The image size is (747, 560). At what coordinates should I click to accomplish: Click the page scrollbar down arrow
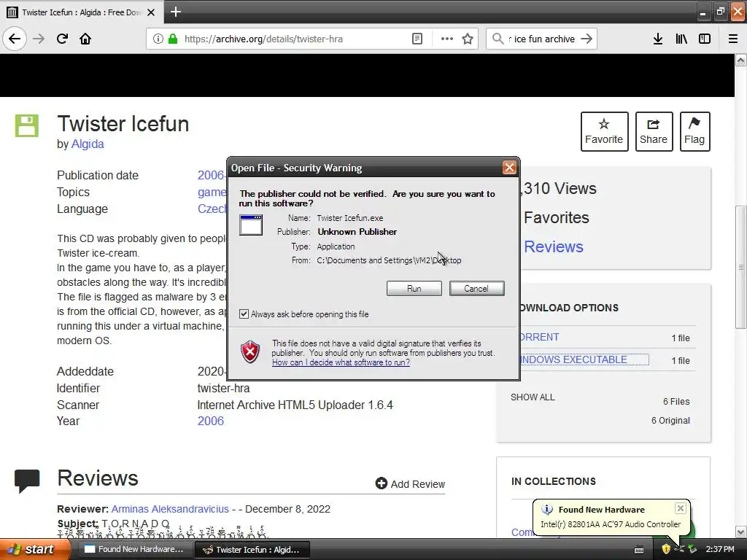(x=741, y=532)
